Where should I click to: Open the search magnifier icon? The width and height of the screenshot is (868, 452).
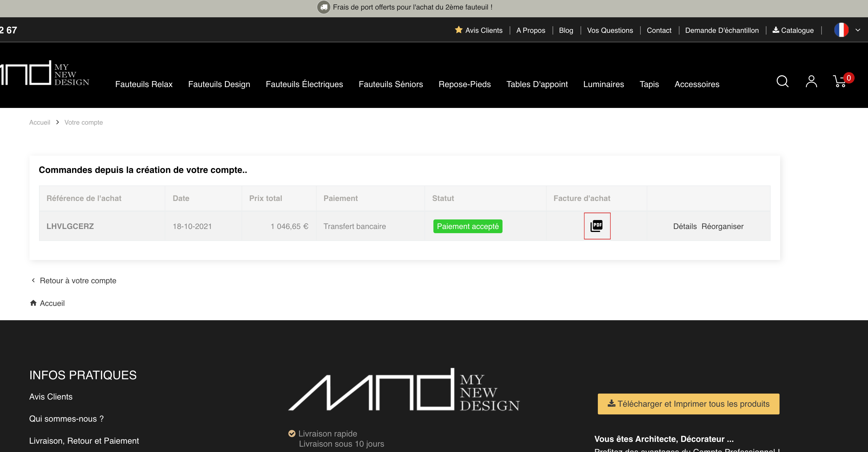click(782, 81)
